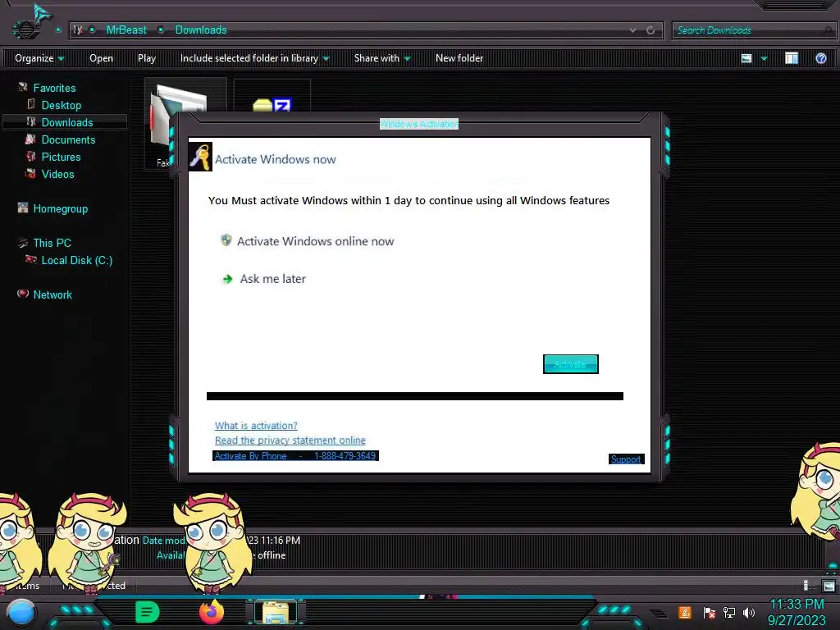
Task: Open the Start orb button
Action: point(21,614)
